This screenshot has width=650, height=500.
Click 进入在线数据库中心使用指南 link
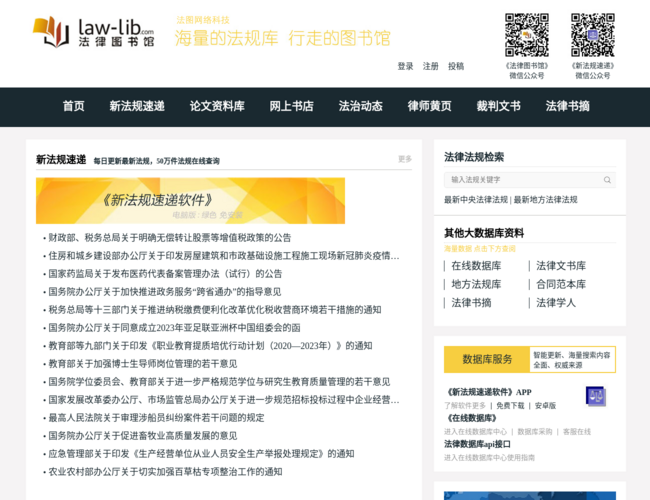(489, 458)
